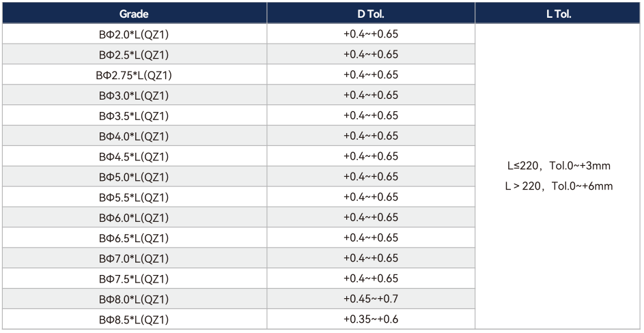The height and width of the screenshot is (333, 644).
Task: Click the +0.35~+0.6 tolerance value
Action: (x=370, y=319)
